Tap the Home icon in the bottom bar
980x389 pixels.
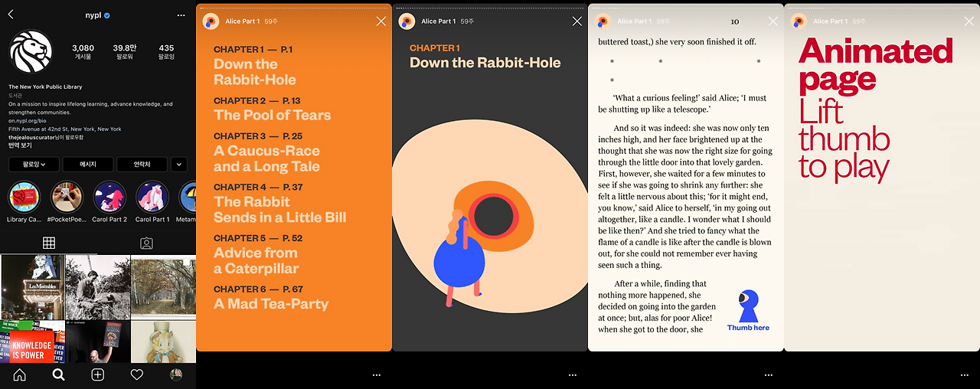pos(19,374)
